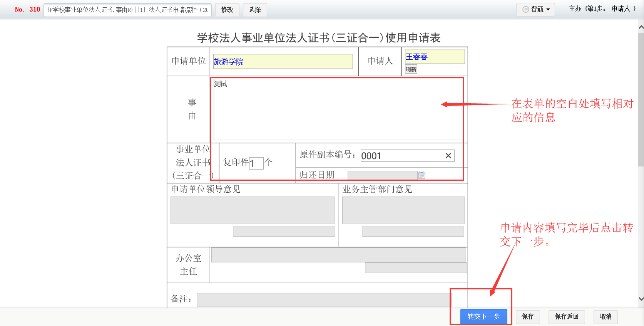Click the 复印件 quantity input box

point(256,163)
